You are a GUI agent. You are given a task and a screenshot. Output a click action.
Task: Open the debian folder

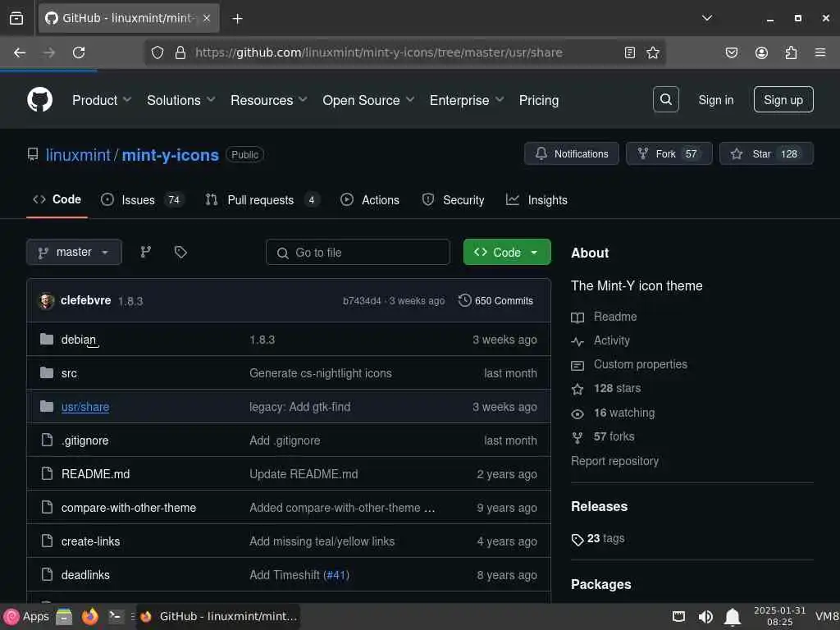(78, 340)
